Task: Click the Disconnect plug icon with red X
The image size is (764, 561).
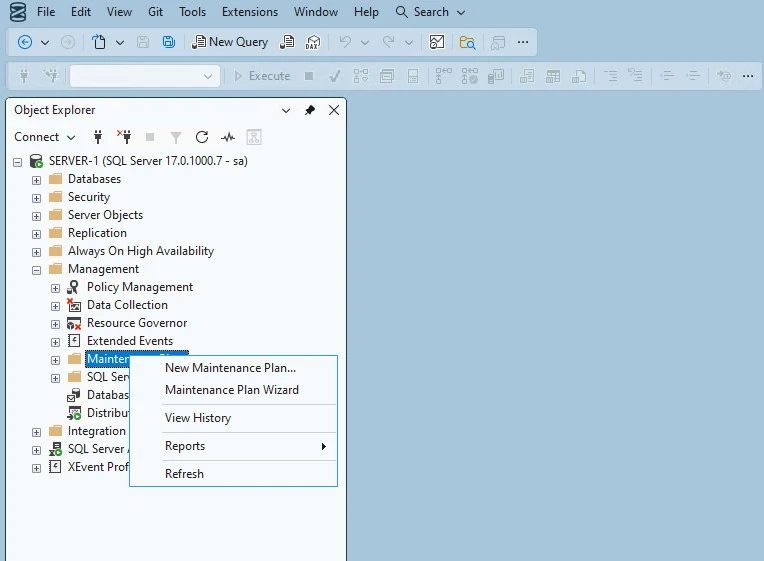Action: click(x=124, y=137)
